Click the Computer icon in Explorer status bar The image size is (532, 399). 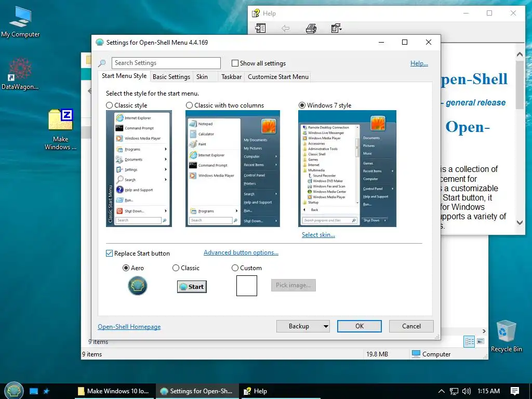[x=416, y=354]
